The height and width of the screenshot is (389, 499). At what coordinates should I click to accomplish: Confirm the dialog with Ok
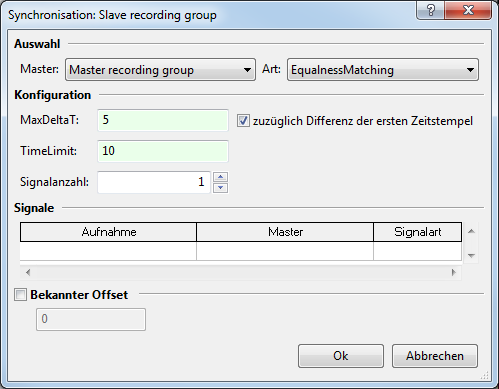point(341,356)
